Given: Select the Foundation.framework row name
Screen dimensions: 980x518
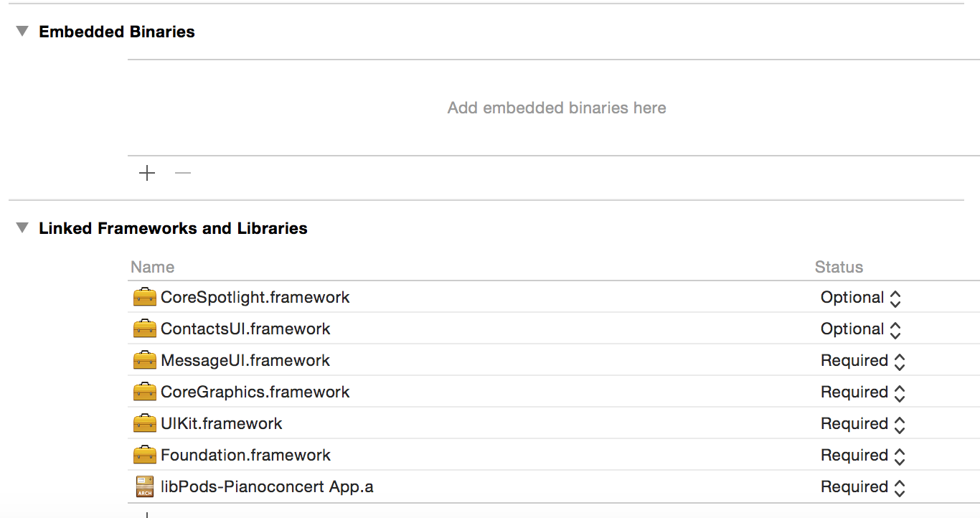Looking at the screenshot, I should [x=245, y=455].
